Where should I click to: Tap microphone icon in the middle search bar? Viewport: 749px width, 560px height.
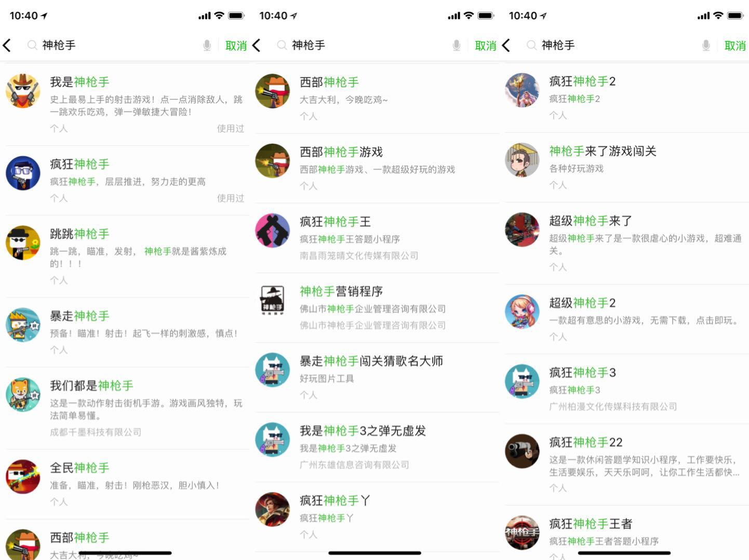456,46
